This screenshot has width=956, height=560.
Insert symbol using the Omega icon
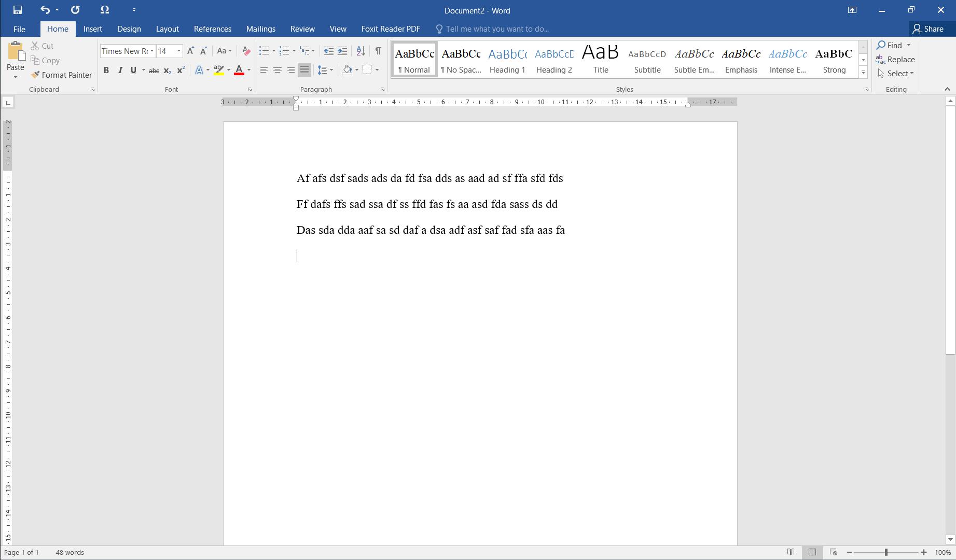click(x=104, y=10)
